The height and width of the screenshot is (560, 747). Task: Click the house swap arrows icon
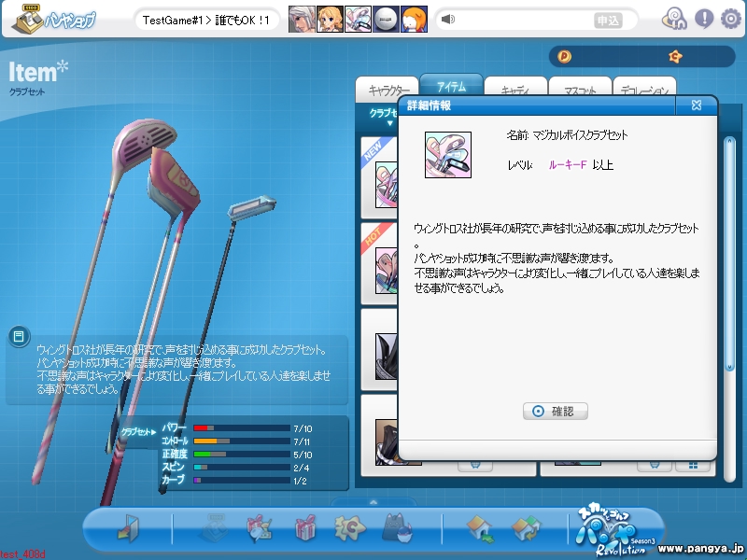[x=526, y=528]
